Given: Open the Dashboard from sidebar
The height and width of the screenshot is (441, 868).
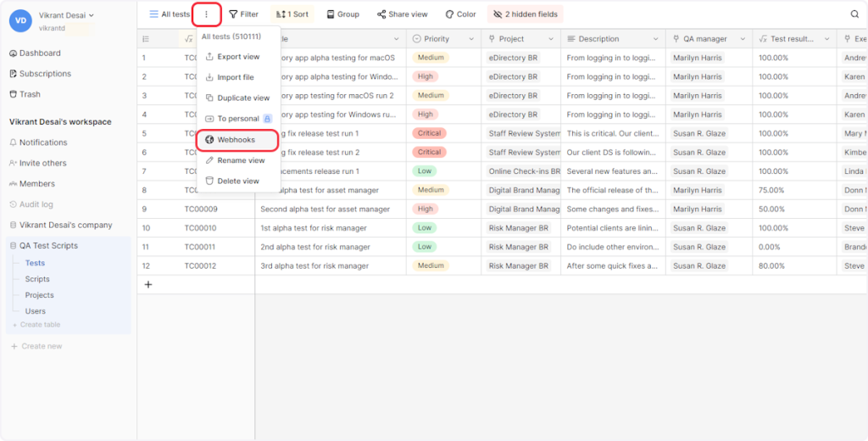Looking at the screenshot, I should pos(39,53).
